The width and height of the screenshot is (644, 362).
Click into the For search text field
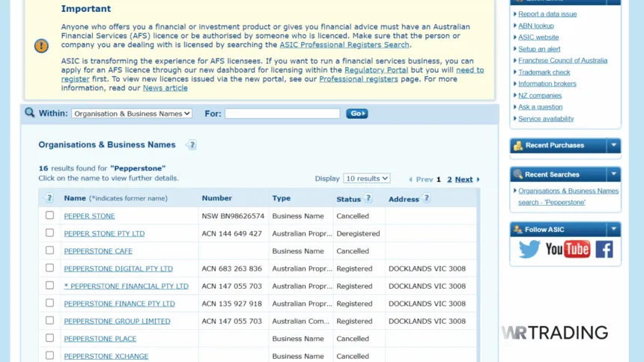pyautogui.click(x=282, y=114)
